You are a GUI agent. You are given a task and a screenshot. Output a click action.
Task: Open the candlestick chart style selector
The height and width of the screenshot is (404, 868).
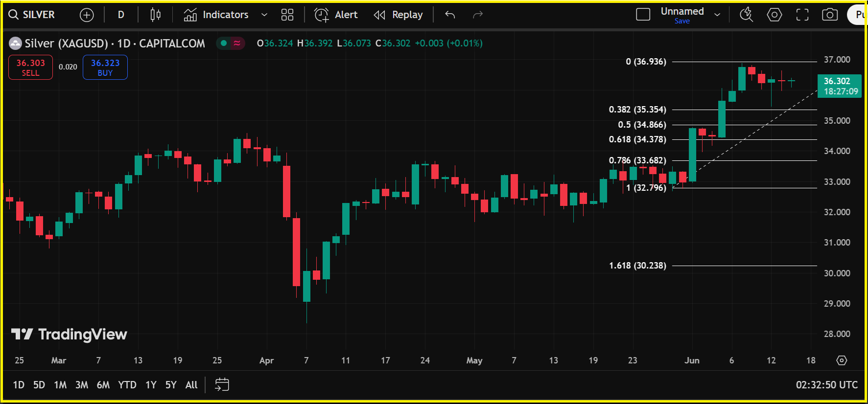click(155, 15)
